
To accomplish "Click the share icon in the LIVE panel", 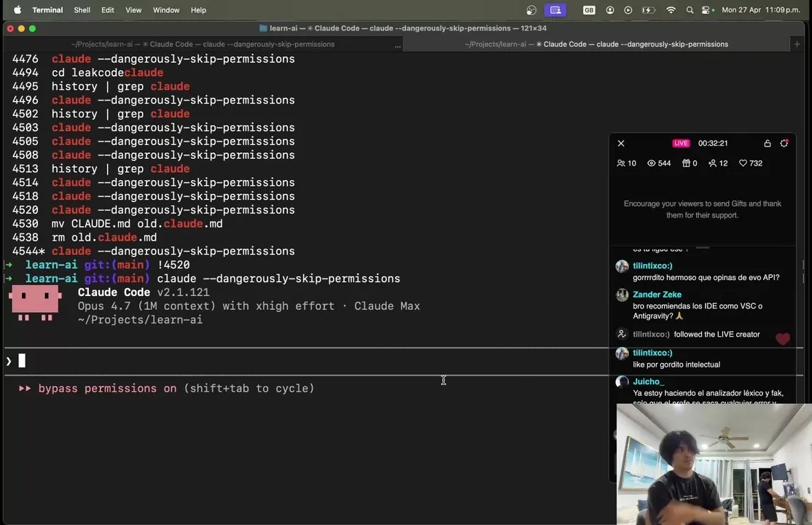I will point(768,143).
